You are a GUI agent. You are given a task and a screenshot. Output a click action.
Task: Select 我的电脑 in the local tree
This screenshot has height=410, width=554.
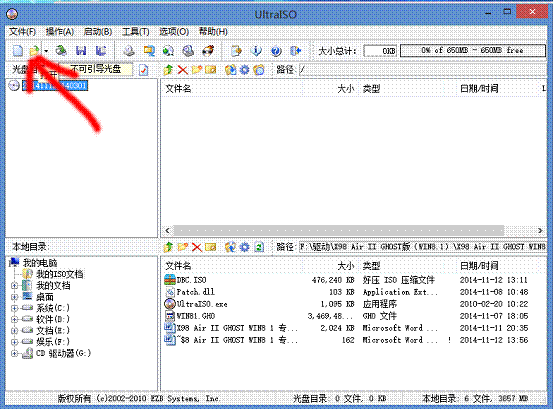click(x=40, y=263)
